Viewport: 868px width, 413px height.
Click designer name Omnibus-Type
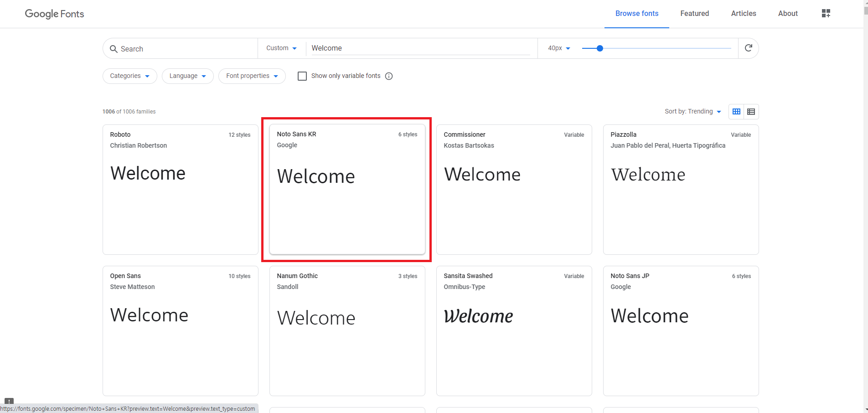[464, 287]
